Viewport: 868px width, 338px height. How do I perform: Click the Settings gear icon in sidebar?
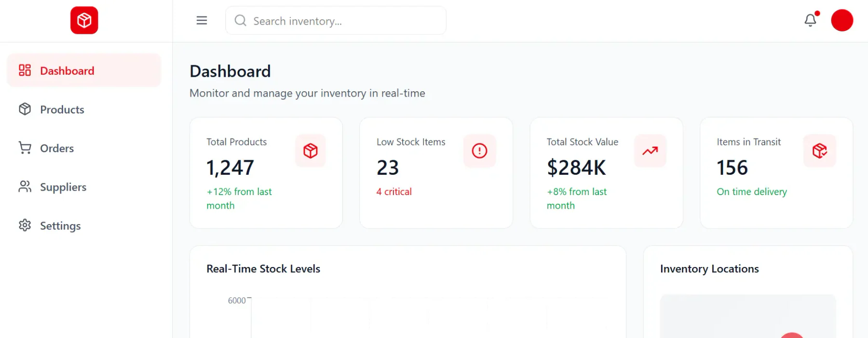pos(25,225)
